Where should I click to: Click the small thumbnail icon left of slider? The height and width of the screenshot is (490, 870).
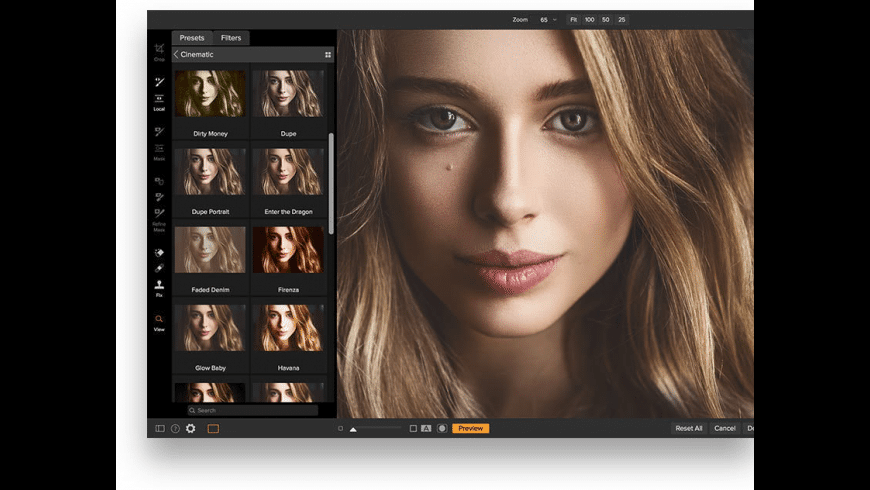tap(340, 428)
